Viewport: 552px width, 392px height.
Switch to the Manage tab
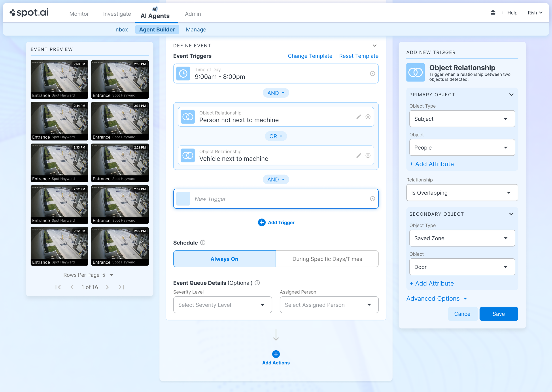click(x=196, y=30)
